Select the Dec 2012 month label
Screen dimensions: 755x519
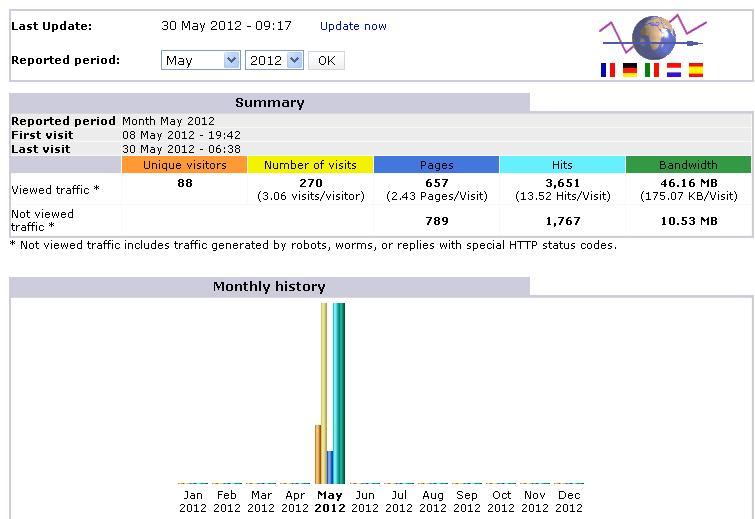[570, 501]
